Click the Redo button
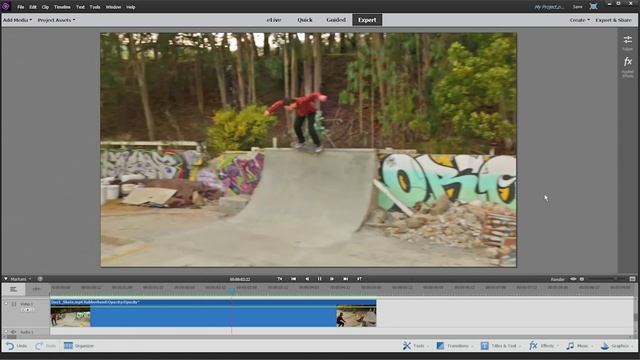640x360 pixels. 45,346
